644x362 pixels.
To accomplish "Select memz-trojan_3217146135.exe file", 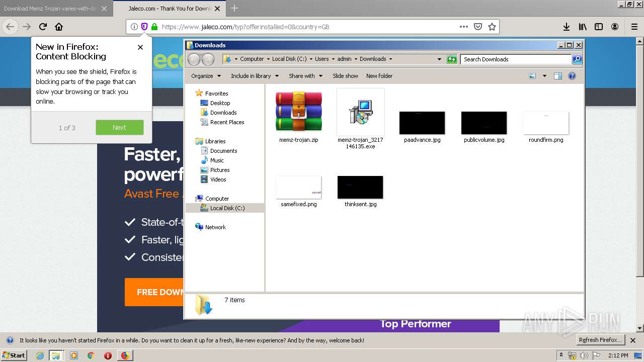I will pos(360,120).
